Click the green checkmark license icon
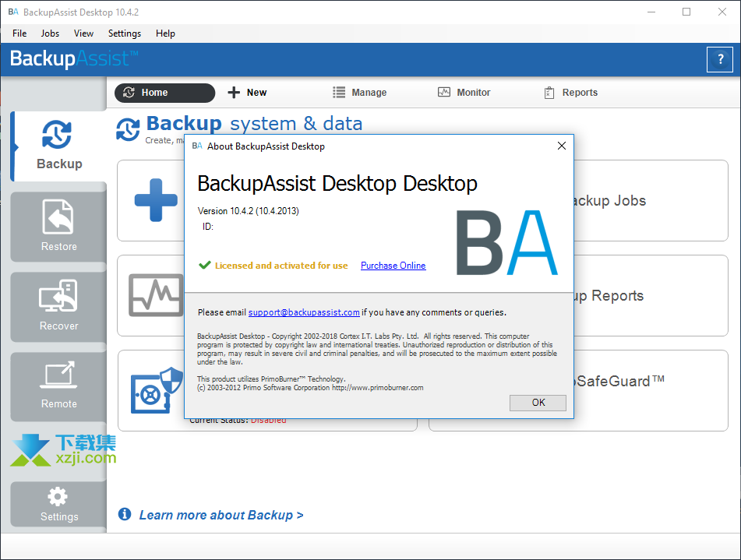Image resolution: width=741 pixels, height=560 pixels. pyautogui.click(x=205, y=265)
